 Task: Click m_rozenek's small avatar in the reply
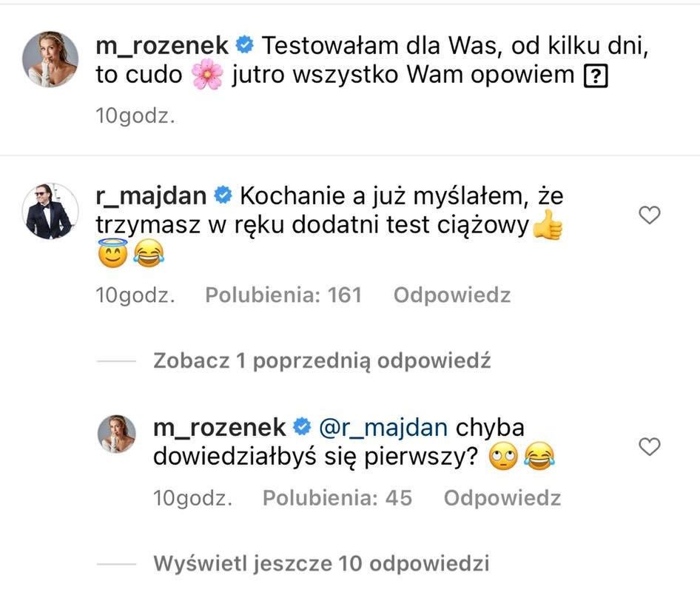[117, 434]
